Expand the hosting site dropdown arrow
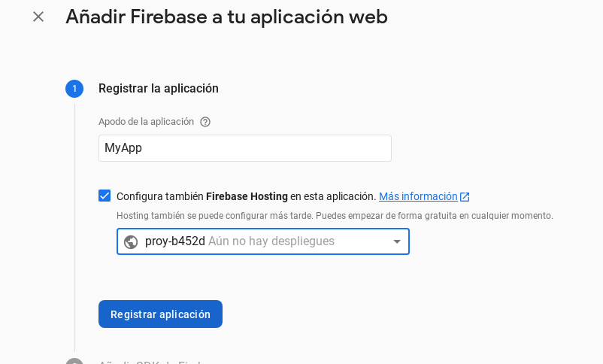Image resolution: width=603 pixels, height=364 pixels. click(x=397, y=242)
